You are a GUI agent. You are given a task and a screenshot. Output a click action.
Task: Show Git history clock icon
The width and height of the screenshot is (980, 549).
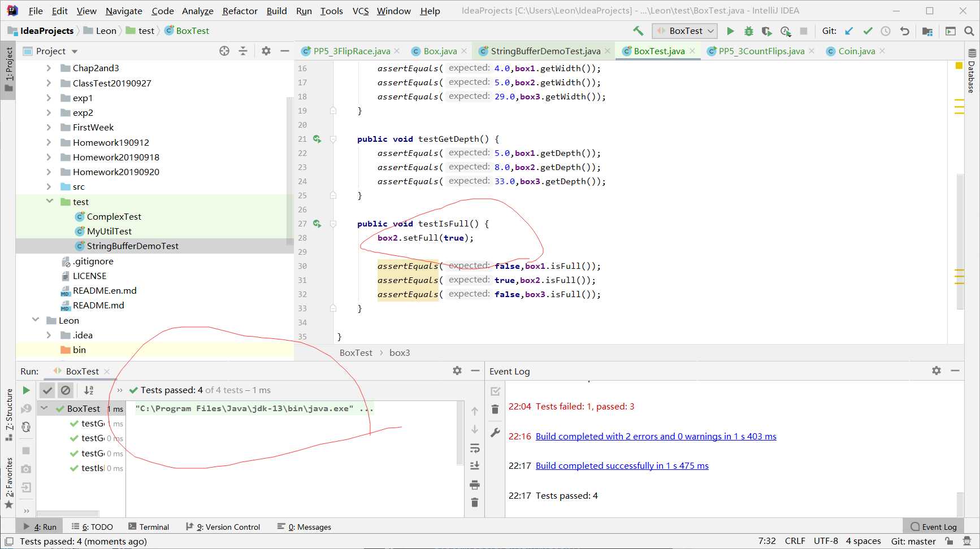[886, 31]
